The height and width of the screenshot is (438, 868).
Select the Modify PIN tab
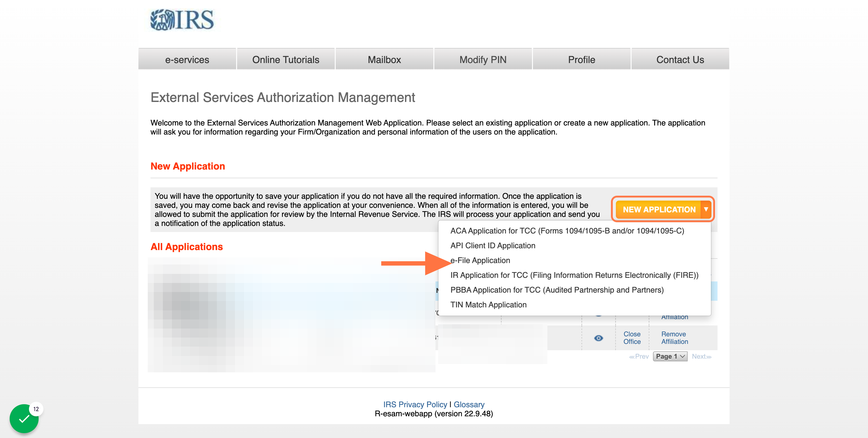point(483,59)
